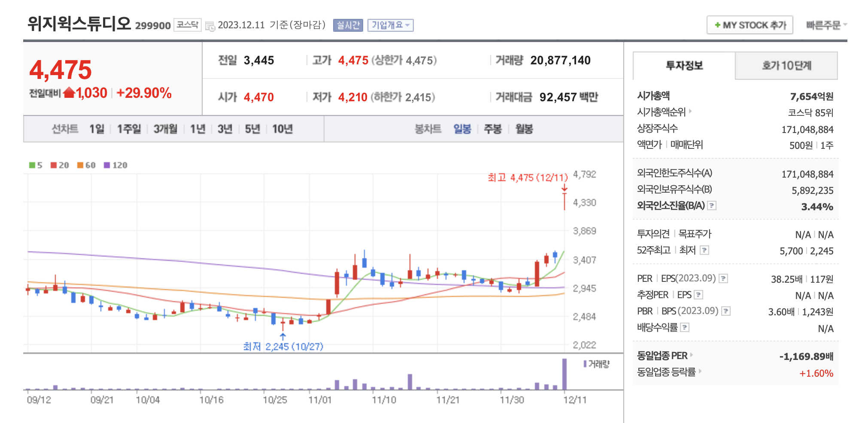Screen dimensions: 868x423
Task: Click the 외국인소진율 value 3.44%
Action: [817, 207]
